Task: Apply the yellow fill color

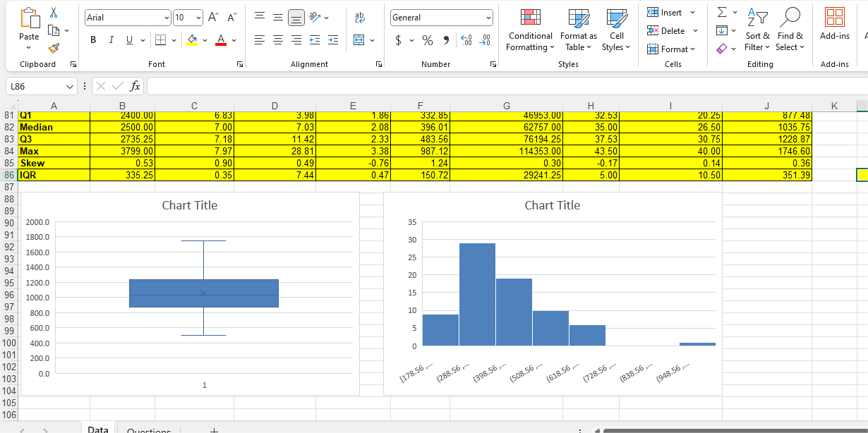Action: 191,40
